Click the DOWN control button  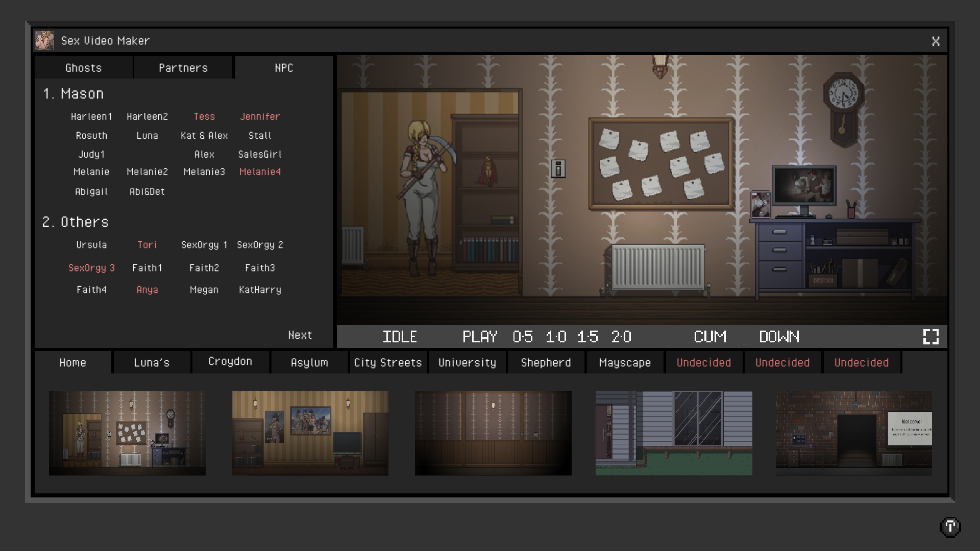[x=779, y=337]
